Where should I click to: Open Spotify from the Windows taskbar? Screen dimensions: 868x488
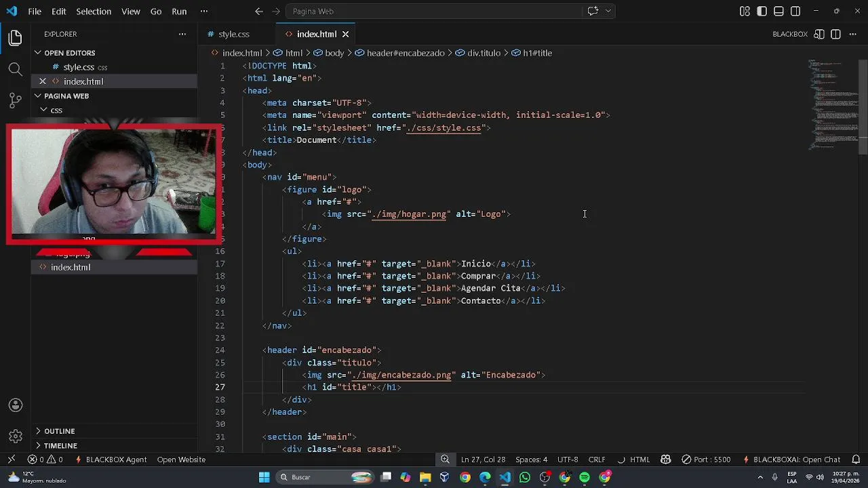[585, 477]
